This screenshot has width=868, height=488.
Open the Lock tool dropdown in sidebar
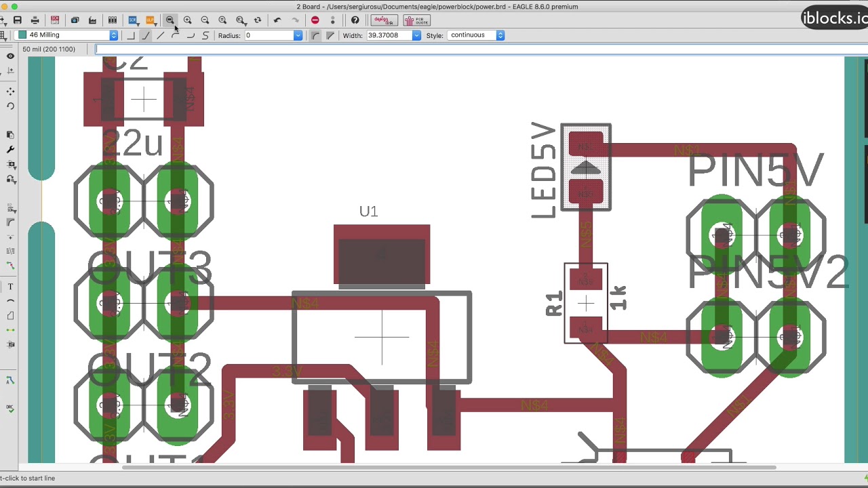coord(11,179)
